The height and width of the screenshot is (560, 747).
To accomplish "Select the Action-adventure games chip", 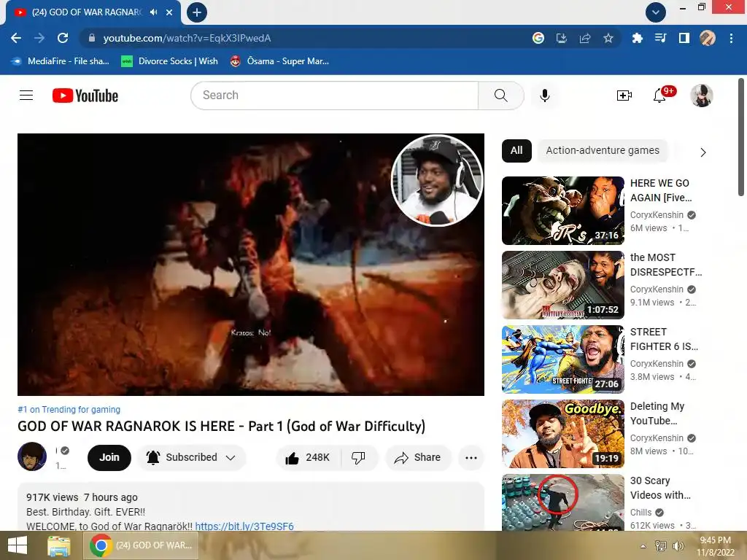I will 603,150.
